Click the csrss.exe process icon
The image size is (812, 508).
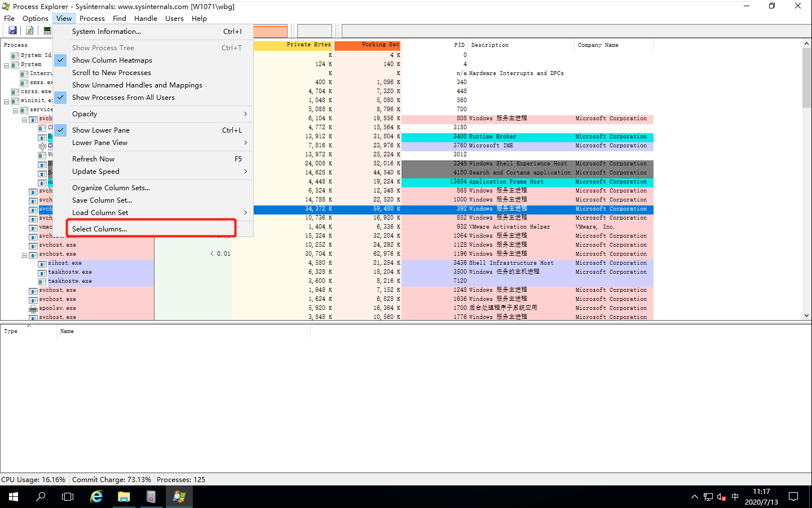[15, 91]
